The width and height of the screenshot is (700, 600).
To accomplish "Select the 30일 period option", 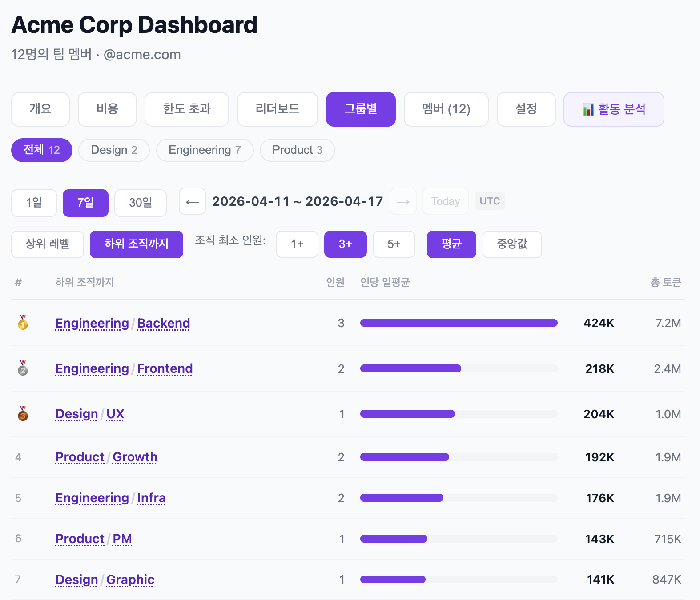I will click(140, 203).
